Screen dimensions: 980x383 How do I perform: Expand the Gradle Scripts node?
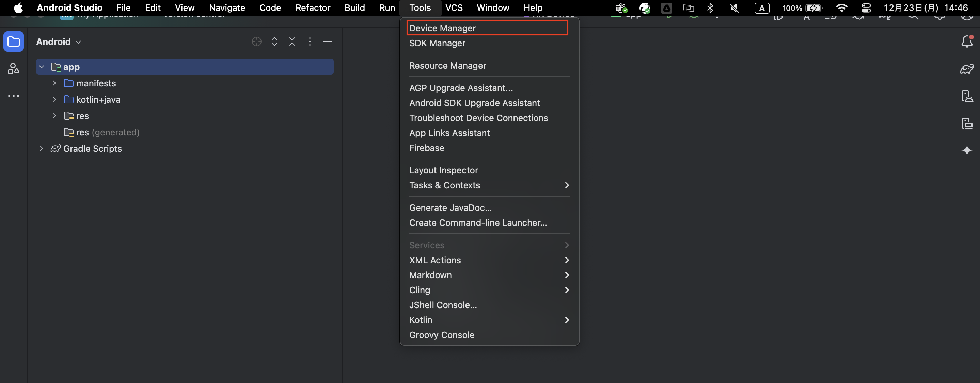tap(41, 149)
